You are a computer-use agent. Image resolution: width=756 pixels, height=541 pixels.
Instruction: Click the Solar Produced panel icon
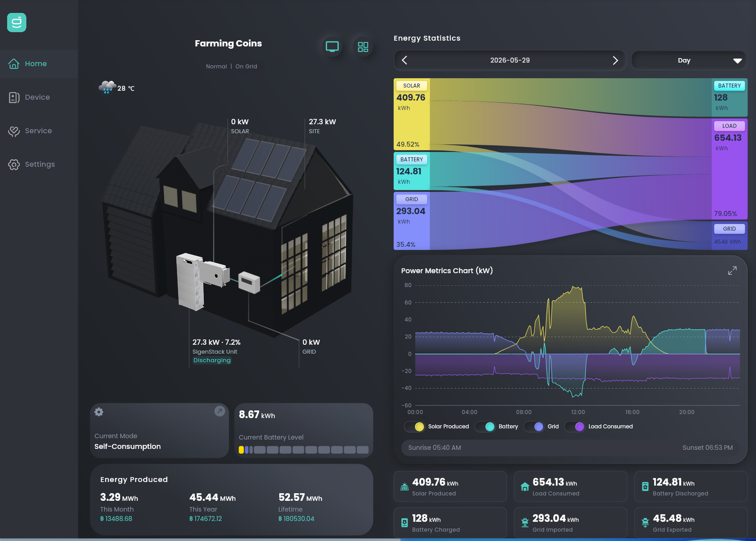click(404, 487)
